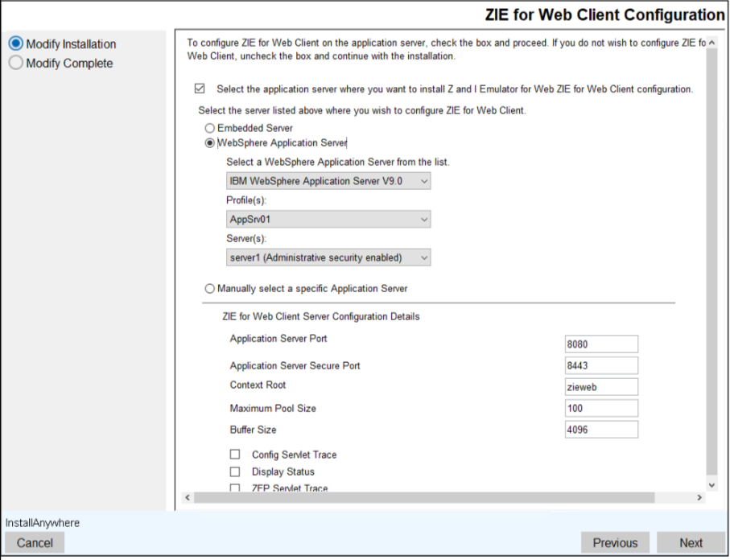Screen dimensions: 730x560
Task: Click the ZIE for Web Client Server Configuration Details heading
Action: point(321,316)
